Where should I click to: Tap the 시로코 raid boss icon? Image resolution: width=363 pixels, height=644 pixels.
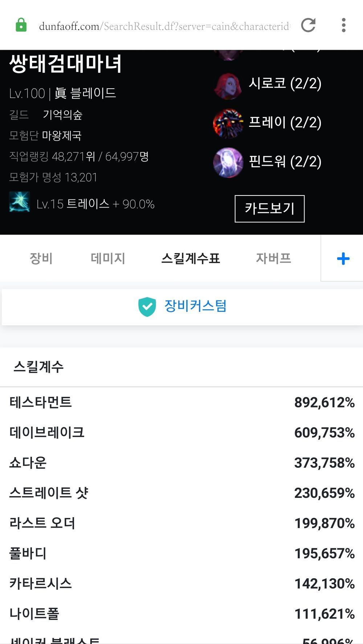(x=228, y=86)
